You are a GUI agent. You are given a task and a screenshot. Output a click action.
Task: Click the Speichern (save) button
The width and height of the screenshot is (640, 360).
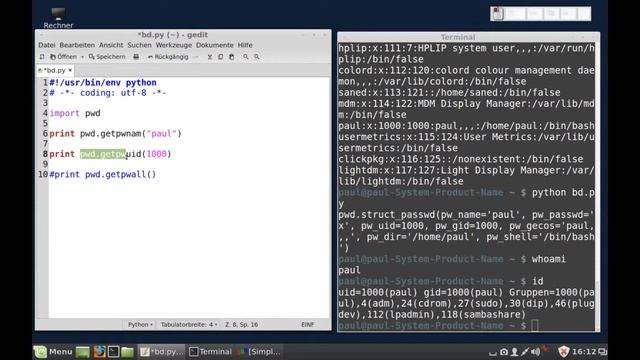coord(107,57)
